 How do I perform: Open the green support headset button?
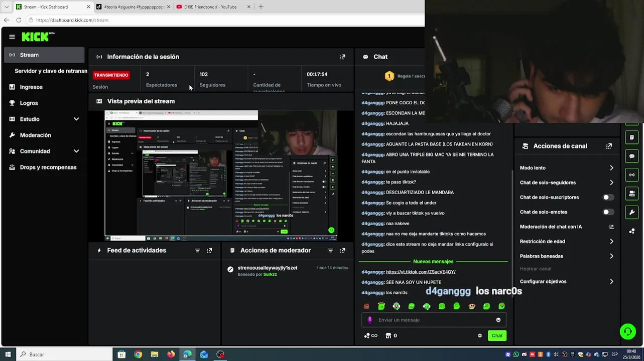tap(627, 331)
